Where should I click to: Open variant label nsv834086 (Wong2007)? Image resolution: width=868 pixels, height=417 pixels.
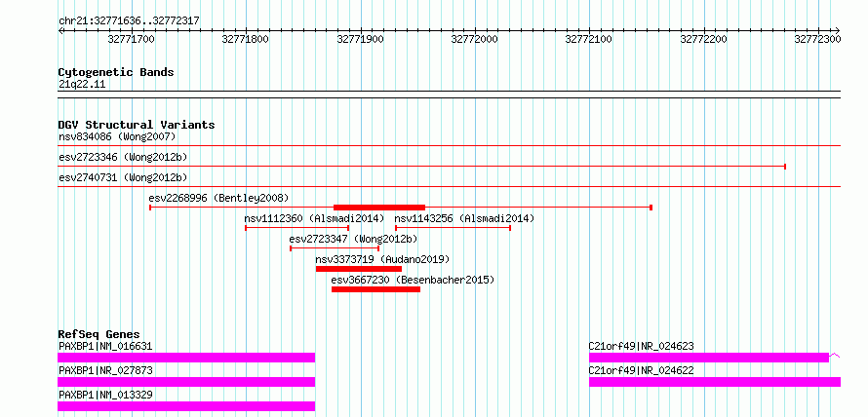pos(117,136)
